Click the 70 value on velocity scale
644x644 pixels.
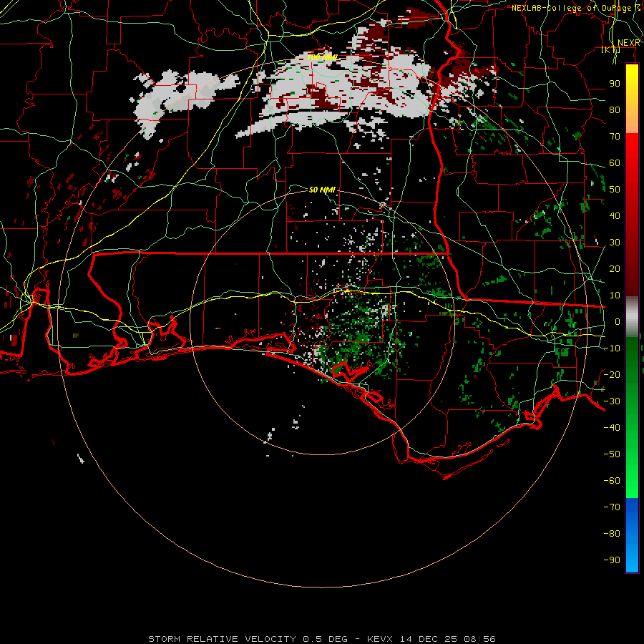pyautogui.click(x=615, y=137)
